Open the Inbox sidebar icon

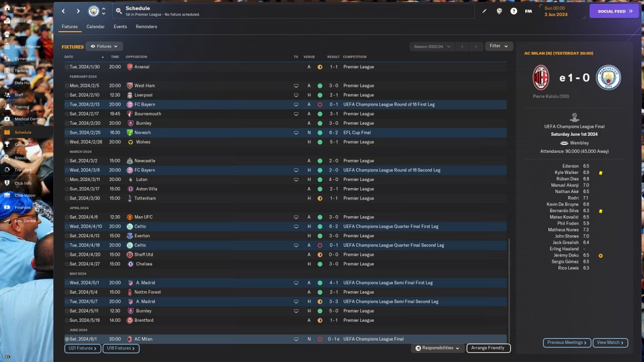pos(7,21)
